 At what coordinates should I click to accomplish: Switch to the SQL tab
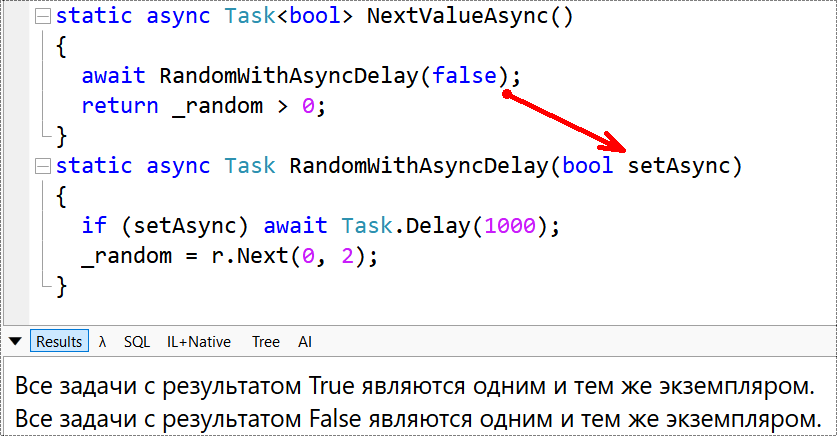coord(137,342)
